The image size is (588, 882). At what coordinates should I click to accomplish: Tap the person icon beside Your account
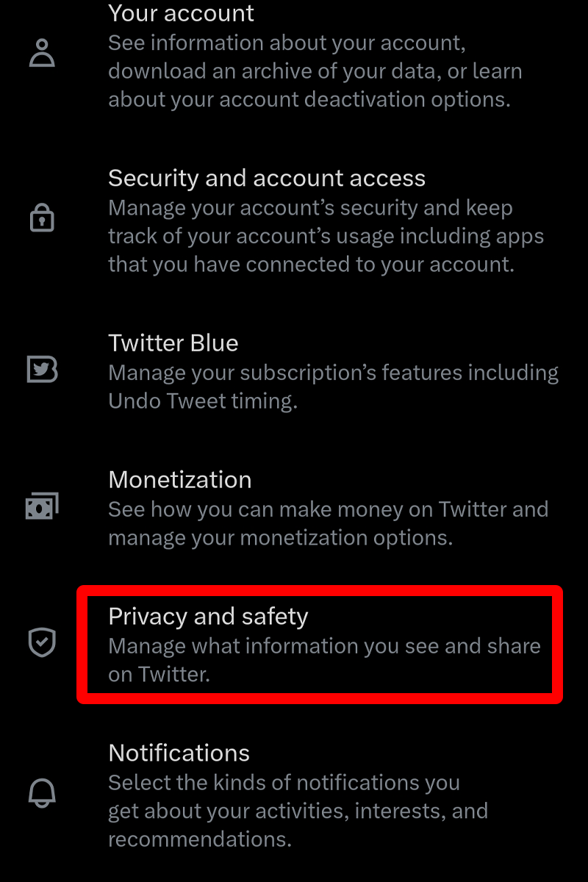[42, 54]
